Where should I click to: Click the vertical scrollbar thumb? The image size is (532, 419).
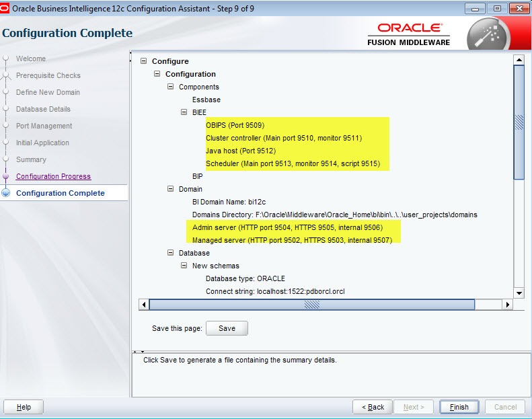tap(519, 122)
